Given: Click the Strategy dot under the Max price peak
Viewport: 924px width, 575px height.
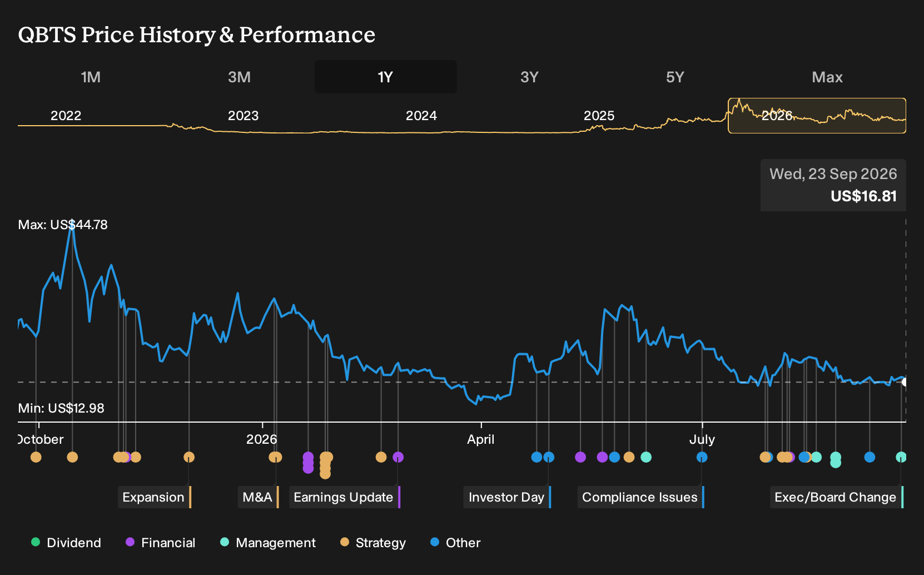Looking at the screenshot, I should click(72, 457).
